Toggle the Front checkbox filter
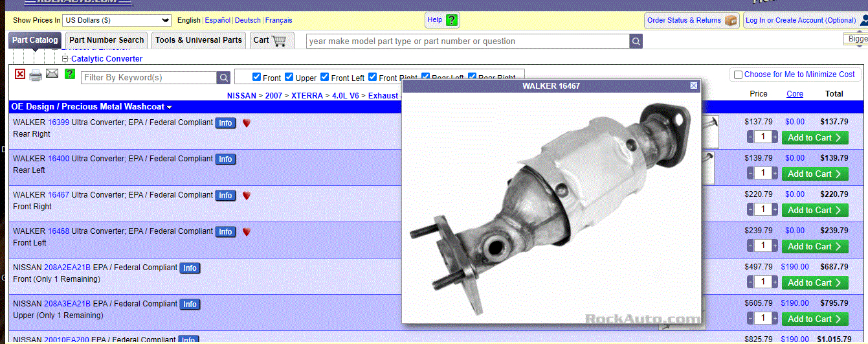 click(x=257, y=77)
